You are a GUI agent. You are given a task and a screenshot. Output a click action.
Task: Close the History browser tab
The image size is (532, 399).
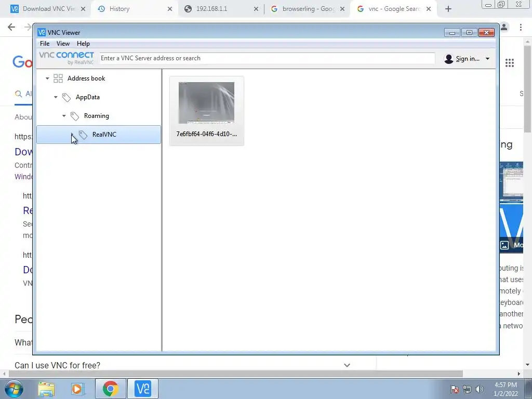pyautogui.click(x=170, y=9)
